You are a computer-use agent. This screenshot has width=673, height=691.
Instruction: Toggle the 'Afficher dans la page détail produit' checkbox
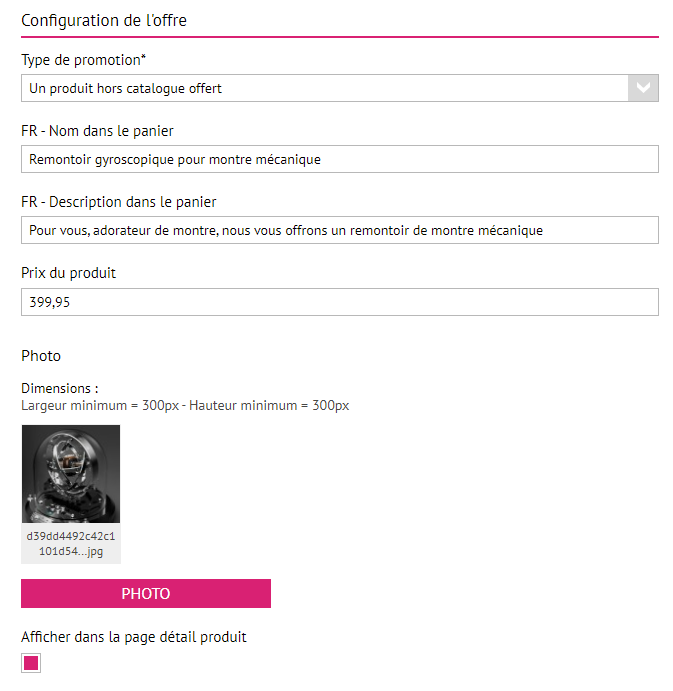(31, 663)
